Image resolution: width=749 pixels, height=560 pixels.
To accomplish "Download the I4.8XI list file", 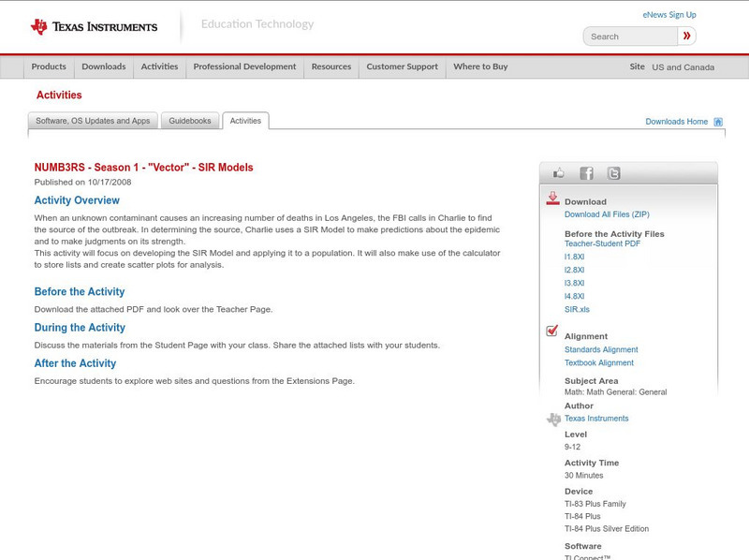I will tap(574, 297).
